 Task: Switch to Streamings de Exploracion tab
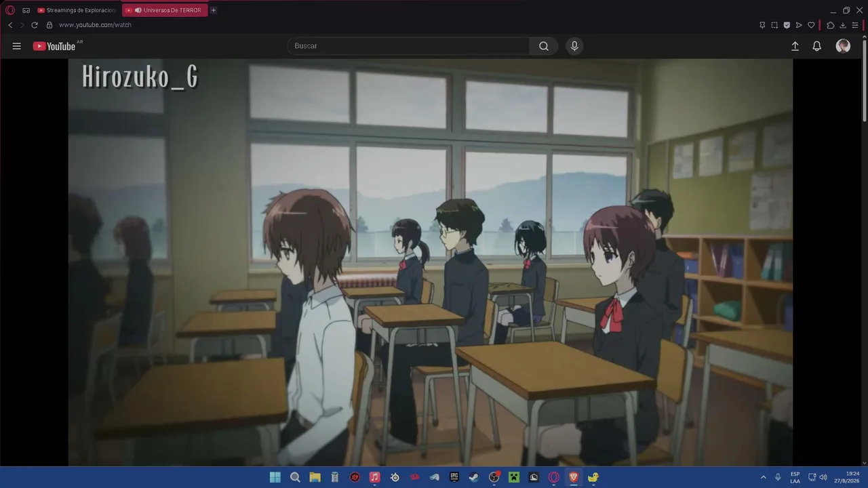(x=78, y=10)
